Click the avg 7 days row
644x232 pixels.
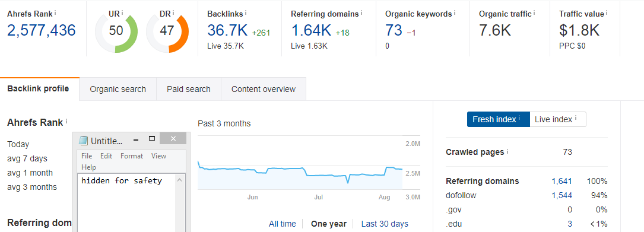27,158
